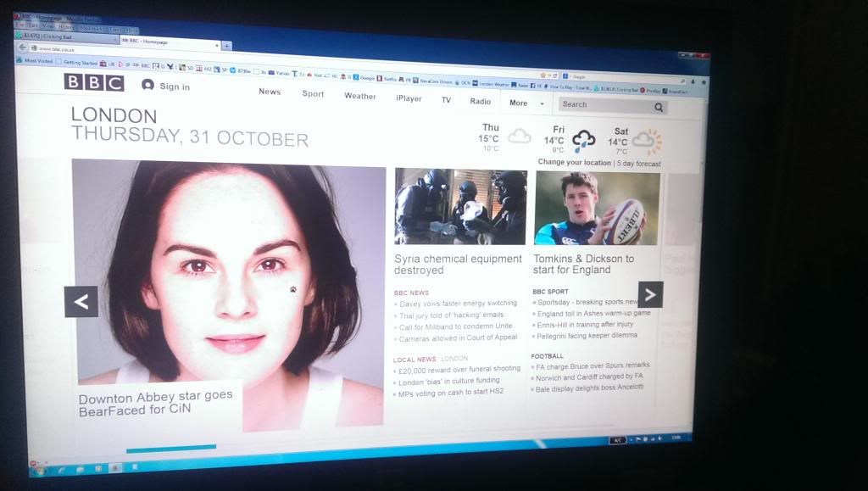Advance carousel with the right arrow
This screenshot has width=868, height=491.
[x=650, y=294]
